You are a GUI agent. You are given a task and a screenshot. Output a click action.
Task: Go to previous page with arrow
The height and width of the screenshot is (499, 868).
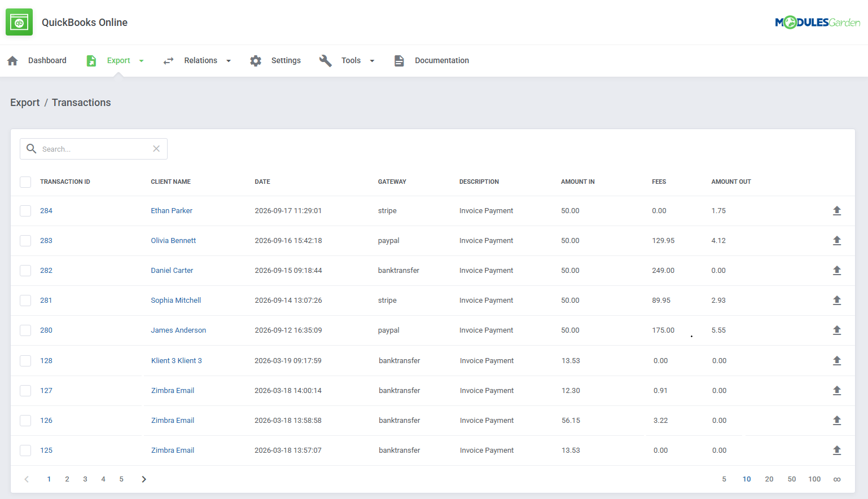coord(27,479)
